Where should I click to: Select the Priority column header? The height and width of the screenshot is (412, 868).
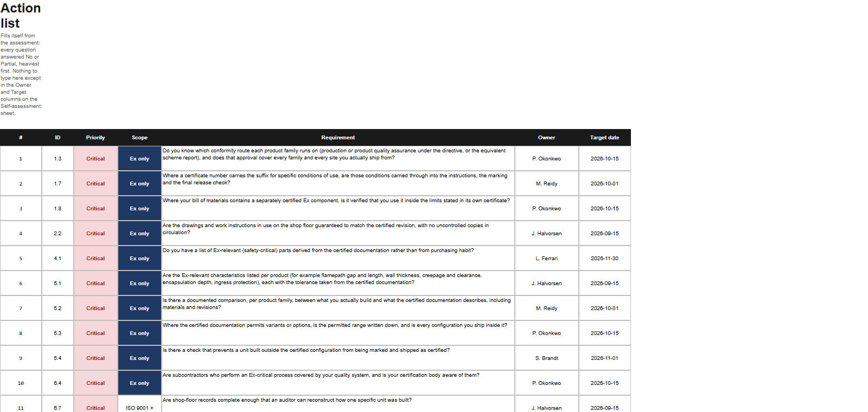95,138
